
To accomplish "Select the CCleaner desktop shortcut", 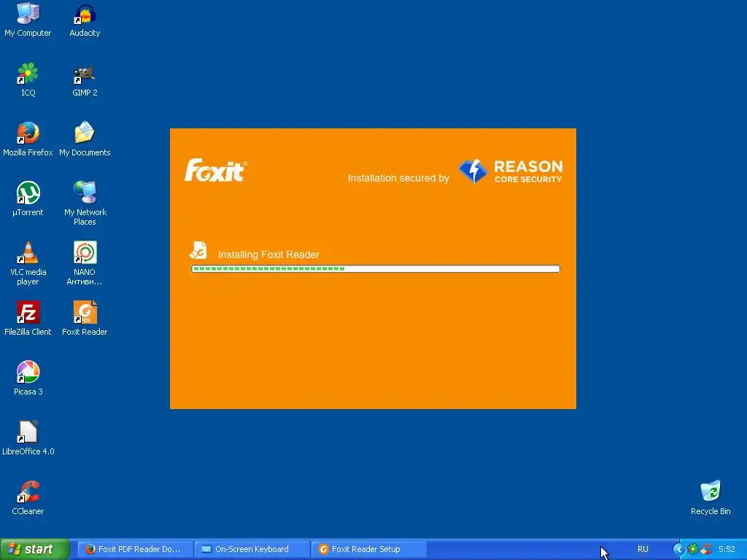I will 28,498.
